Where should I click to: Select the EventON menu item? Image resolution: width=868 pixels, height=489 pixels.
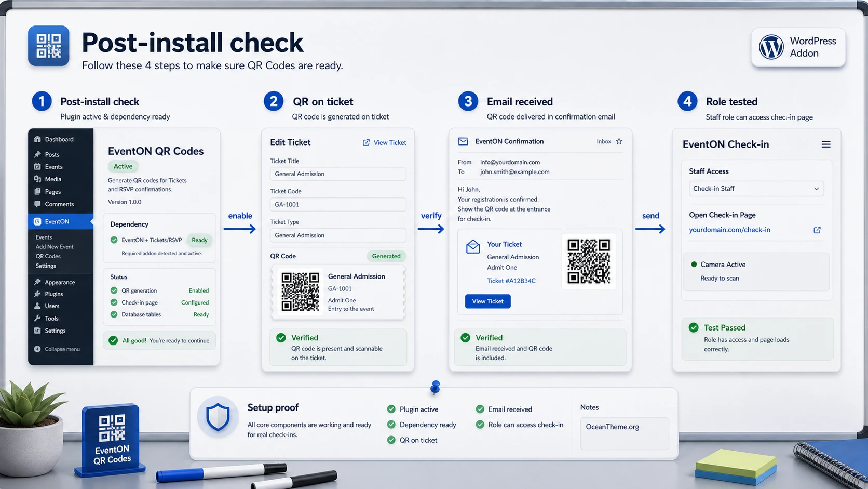click(x=61, y=221)
